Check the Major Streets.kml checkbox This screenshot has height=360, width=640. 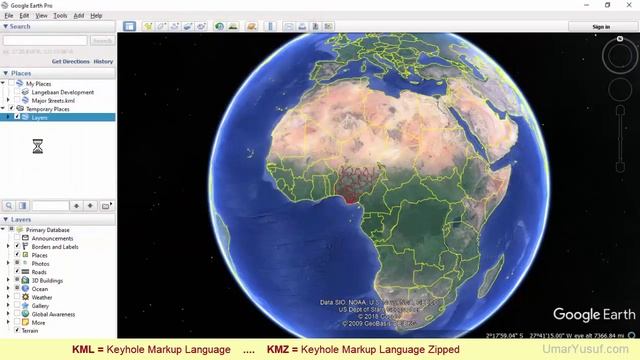coord(17,100)
